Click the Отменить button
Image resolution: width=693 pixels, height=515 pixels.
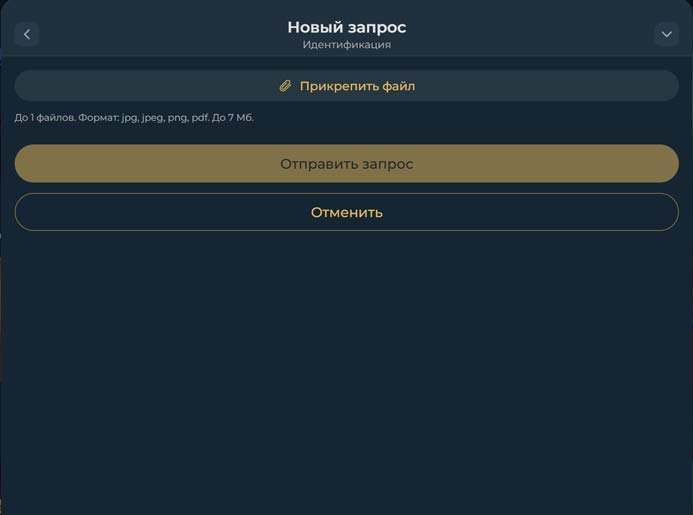pos(346,212)
